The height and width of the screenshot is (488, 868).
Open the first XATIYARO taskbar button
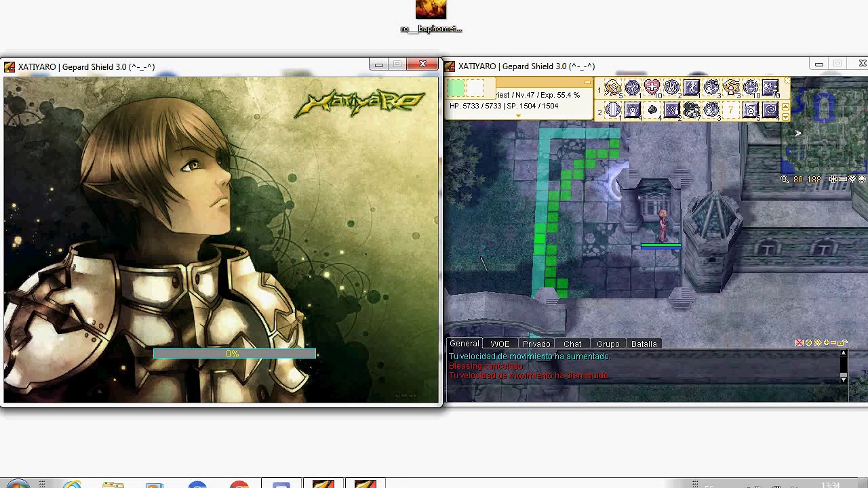pos(323,484)
